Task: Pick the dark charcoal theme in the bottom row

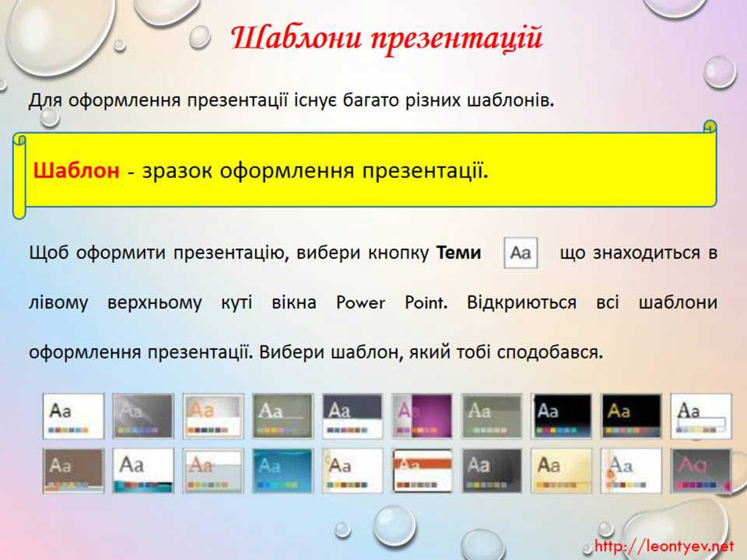Action: (492, 471)
